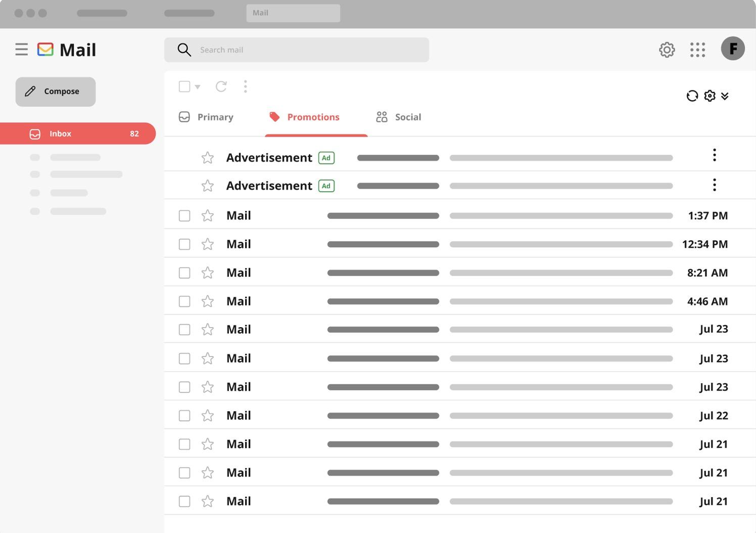Click the refresh mail icon
Screen dimensions: 756x533
pos(221,86)
